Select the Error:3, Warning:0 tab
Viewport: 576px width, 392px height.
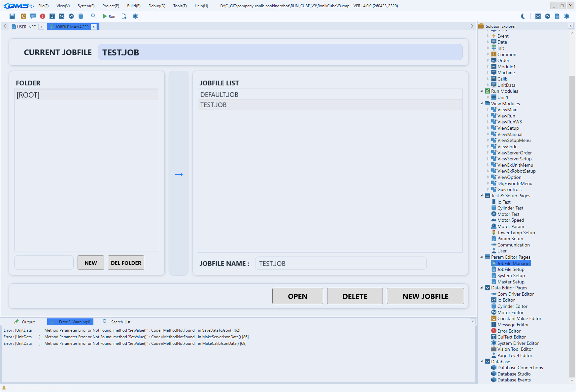[x=70, y=322]
